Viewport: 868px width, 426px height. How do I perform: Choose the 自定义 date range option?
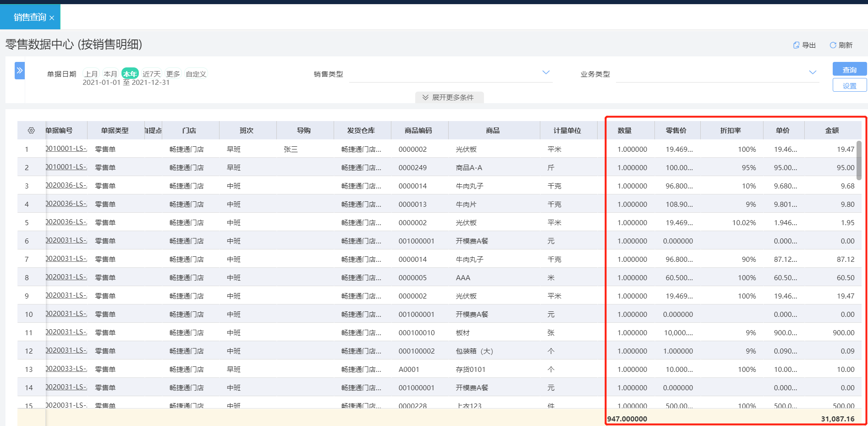[196, 74]
